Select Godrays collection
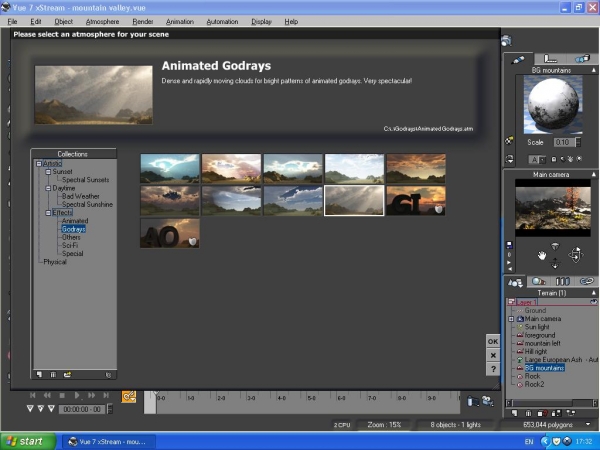 pos(73,229)
